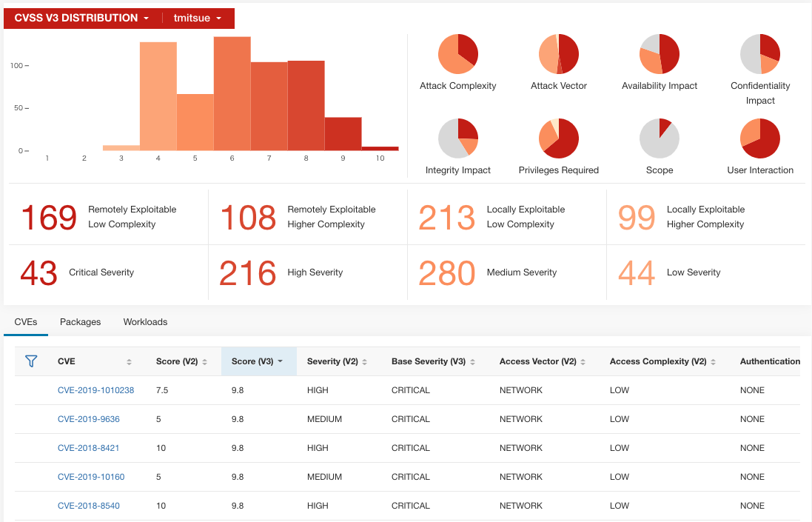
Task: Click the Confidentiality Impact pie chart
Action: click(759, 53)
